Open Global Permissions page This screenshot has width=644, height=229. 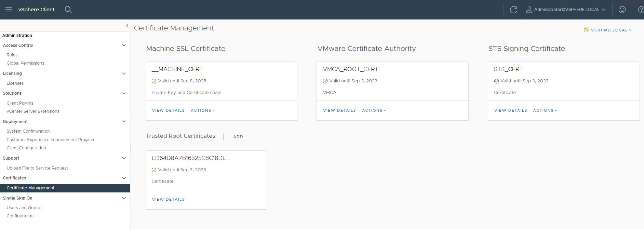(25, 63)
